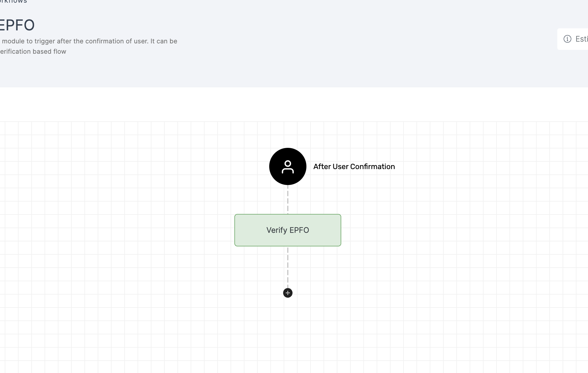Click the EPFO page heading
Viewport: 588px width, 373px height.
point(17,25)
